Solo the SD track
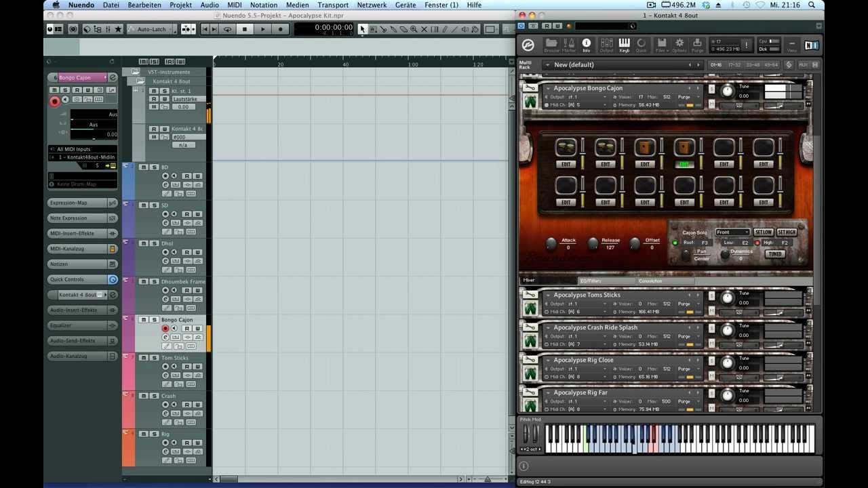Screen dimensions: 868x488 (x=154, y=205)
